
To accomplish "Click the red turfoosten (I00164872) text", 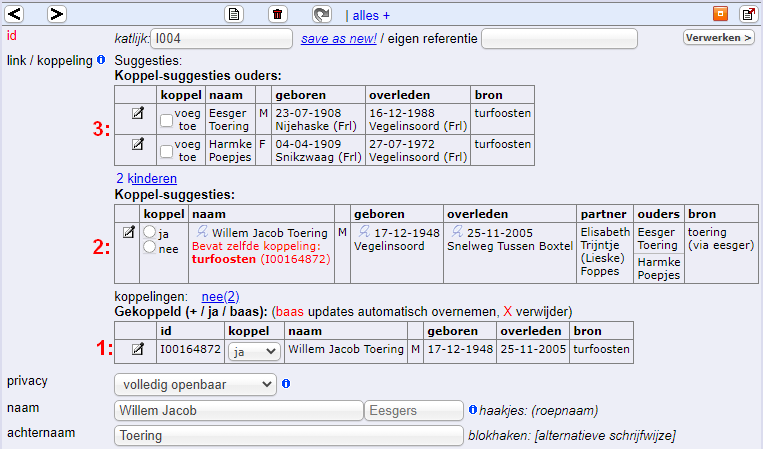I will tap(261, 259).
